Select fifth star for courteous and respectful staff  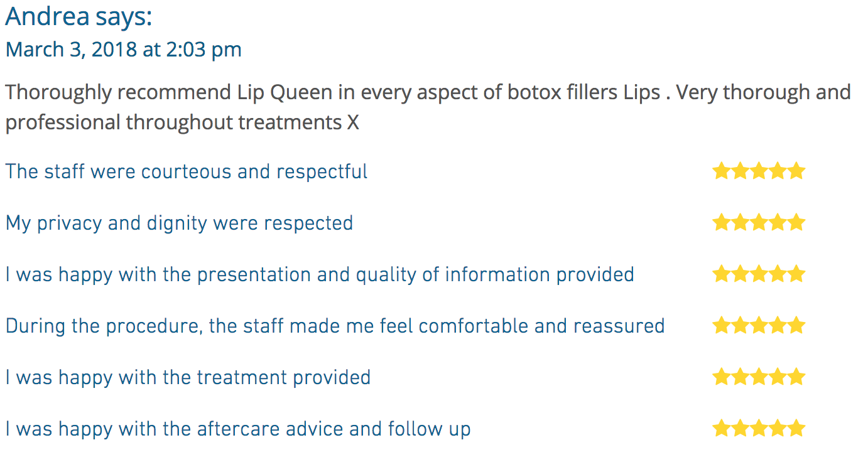pos(796,171)
